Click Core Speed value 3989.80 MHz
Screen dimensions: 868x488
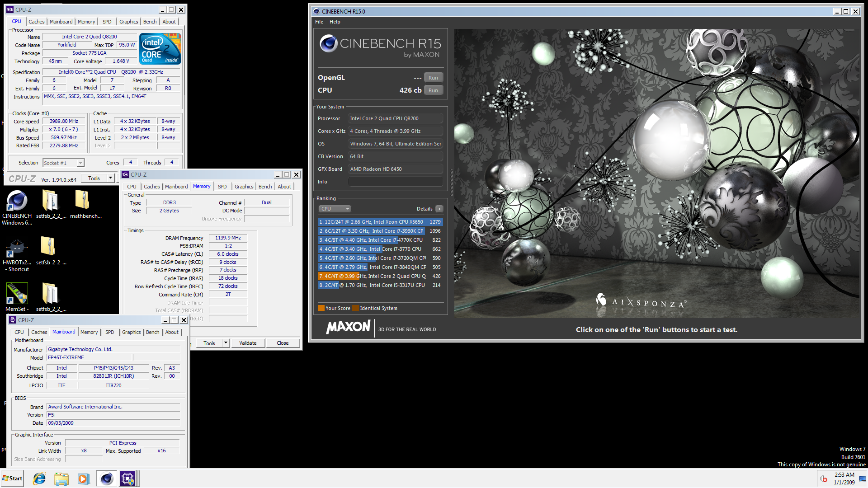(64, 122)
